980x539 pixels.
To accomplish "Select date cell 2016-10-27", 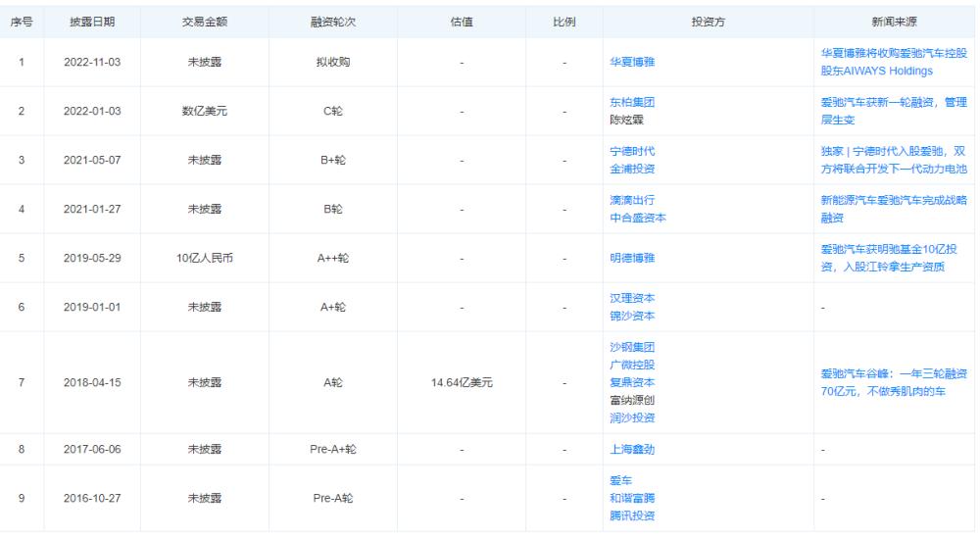I will [x=92, y=498].
